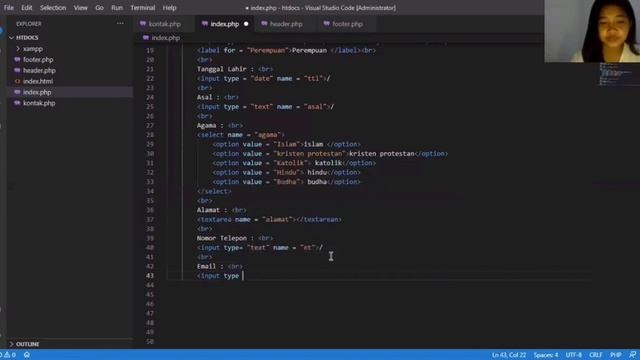Click line number 43 in gutter

click(x=150, y=276)
